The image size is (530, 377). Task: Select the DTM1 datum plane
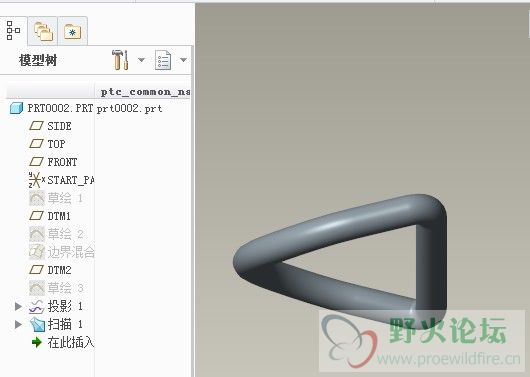[x=50, y=216]
